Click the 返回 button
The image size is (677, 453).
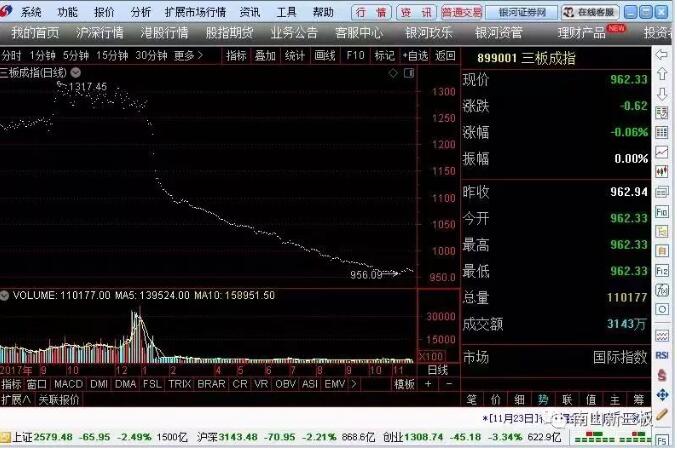445,55
